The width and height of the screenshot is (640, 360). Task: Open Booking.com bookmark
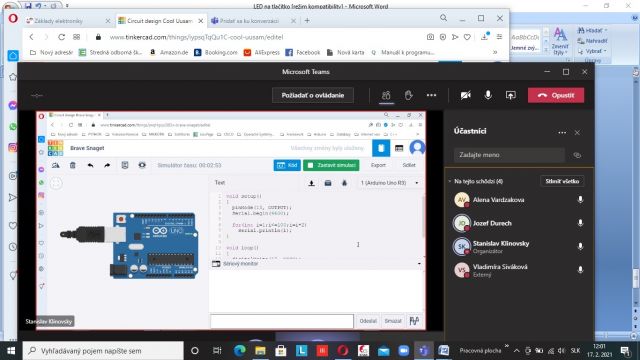[x=216, y=52]
